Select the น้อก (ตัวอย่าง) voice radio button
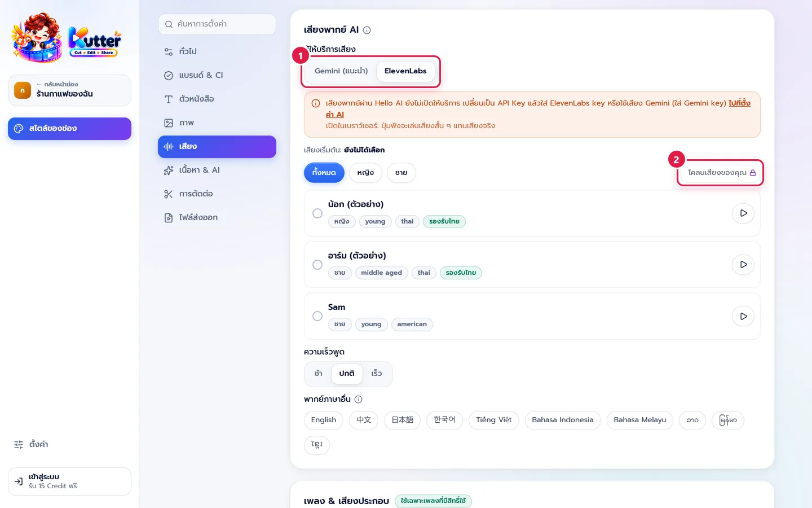This screenshot has width=812, height=508. pos(317,213)
